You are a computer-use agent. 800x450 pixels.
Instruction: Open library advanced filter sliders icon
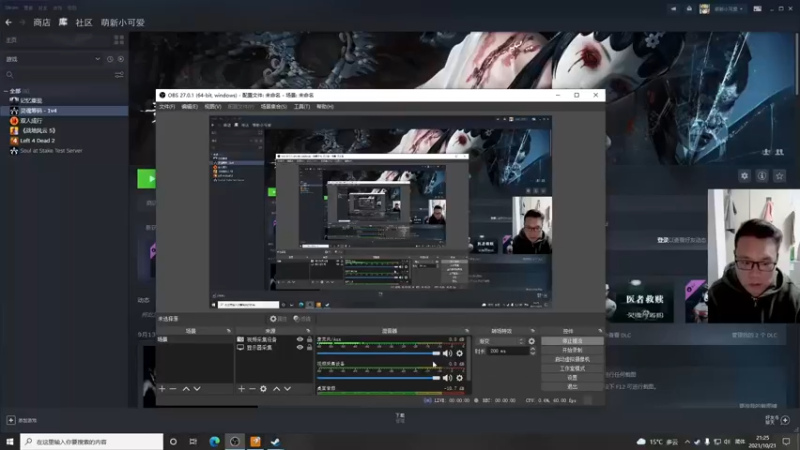click(119, 74)
